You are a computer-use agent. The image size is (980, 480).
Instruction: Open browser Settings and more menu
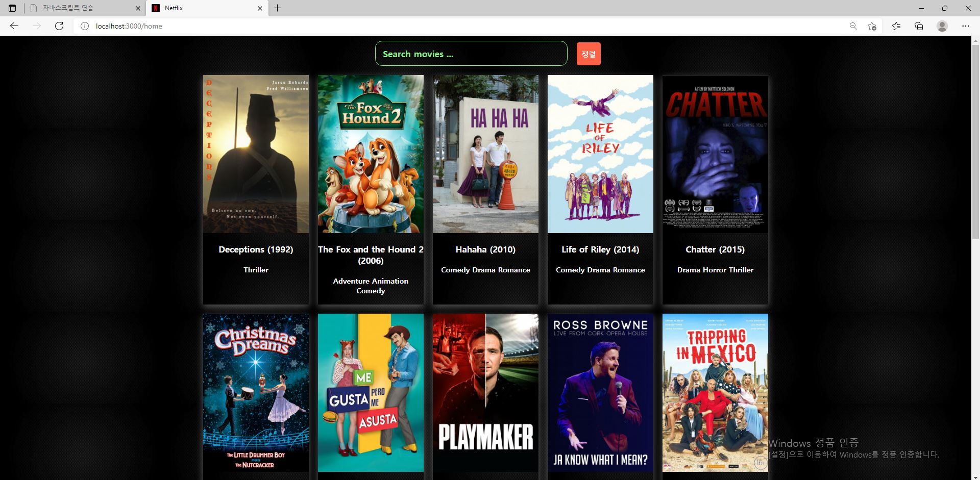[966, 26]
